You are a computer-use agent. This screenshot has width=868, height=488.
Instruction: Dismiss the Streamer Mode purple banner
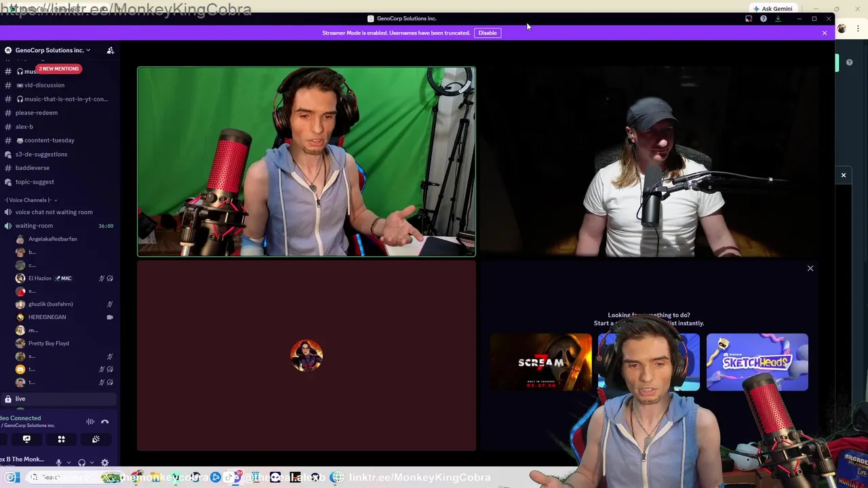tap(825, 33)
